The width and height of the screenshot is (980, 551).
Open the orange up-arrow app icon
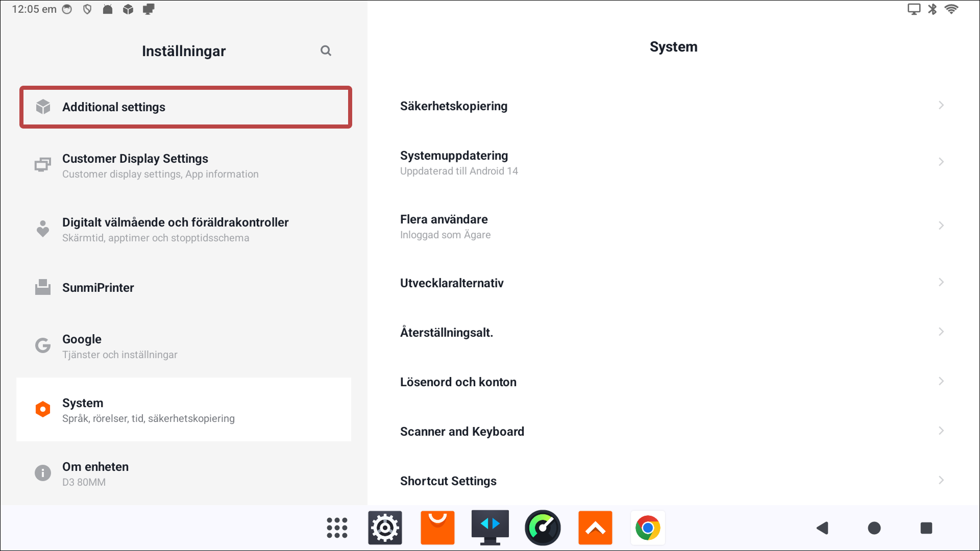(x=595, y=528)
